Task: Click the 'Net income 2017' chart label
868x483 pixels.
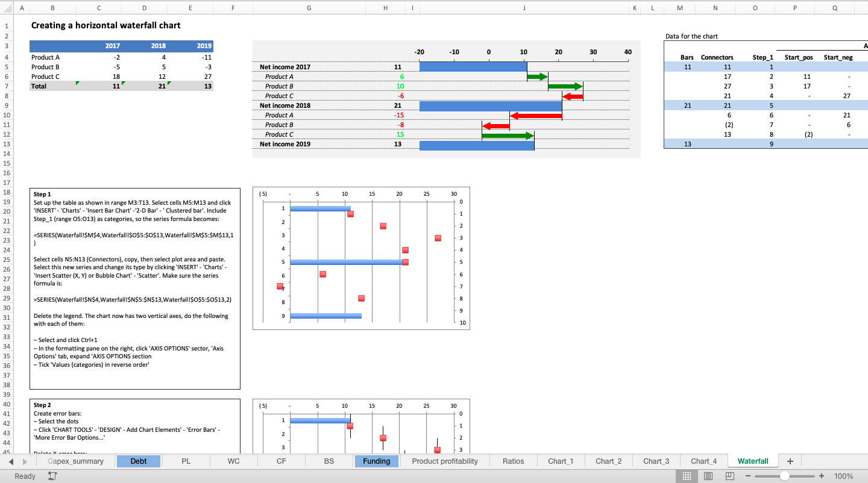Action: [285, 67]
